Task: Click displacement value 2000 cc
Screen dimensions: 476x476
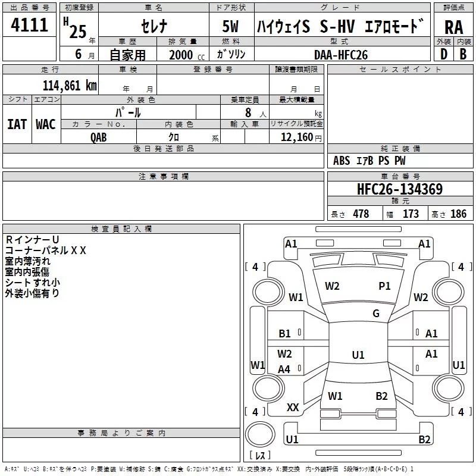Action: [x=187, y=55]
